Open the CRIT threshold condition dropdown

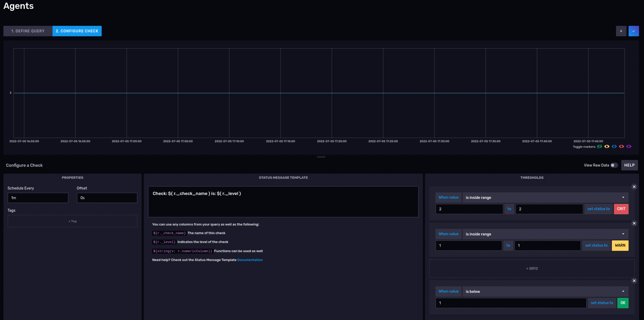coord(545,198)
